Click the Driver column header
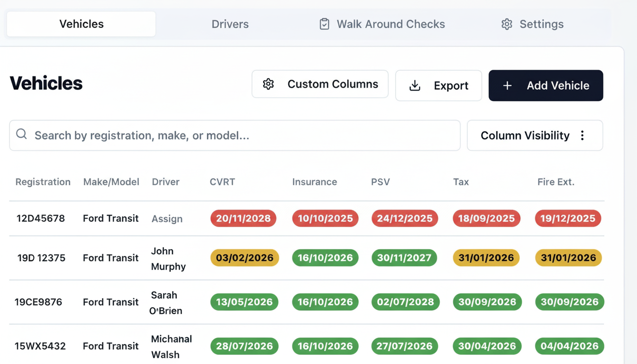The height and width of the screenshot is (364, 637). coord(165,182)
